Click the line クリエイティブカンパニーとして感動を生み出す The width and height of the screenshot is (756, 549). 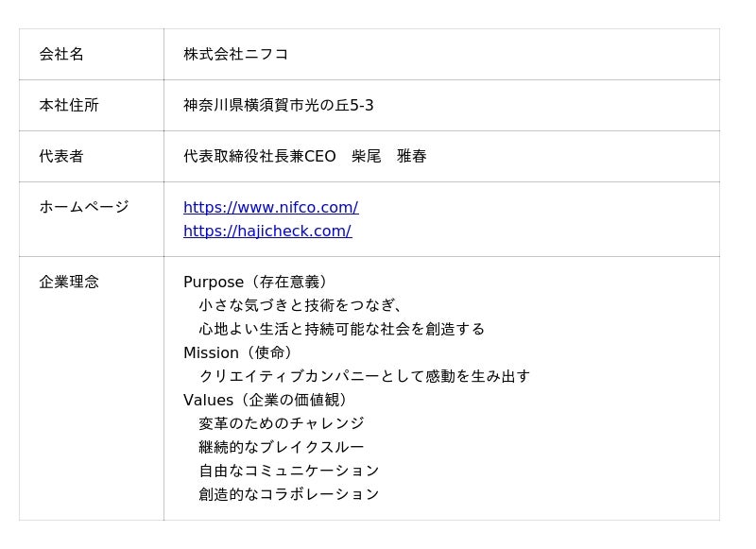click(x=364, y=376)
